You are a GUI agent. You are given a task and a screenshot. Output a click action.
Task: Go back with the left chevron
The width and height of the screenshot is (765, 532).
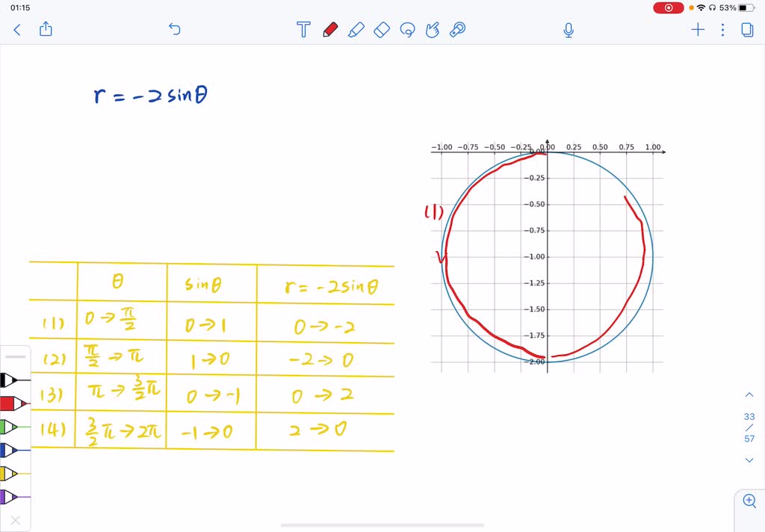pos(17,29)
